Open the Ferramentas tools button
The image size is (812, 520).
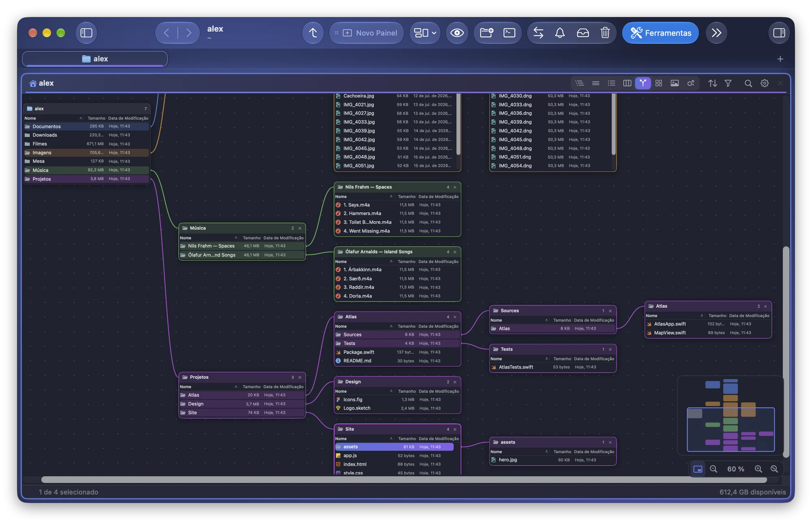point(660,33)
